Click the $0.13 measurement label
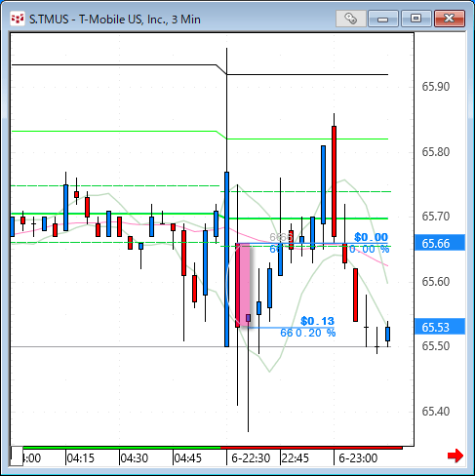Viewport: 475px width, 476px height. tap(317, 321)
